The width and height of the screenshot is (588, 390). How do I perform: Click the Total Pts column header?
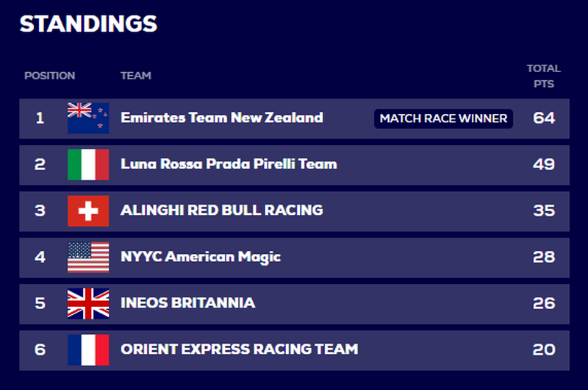544,77
